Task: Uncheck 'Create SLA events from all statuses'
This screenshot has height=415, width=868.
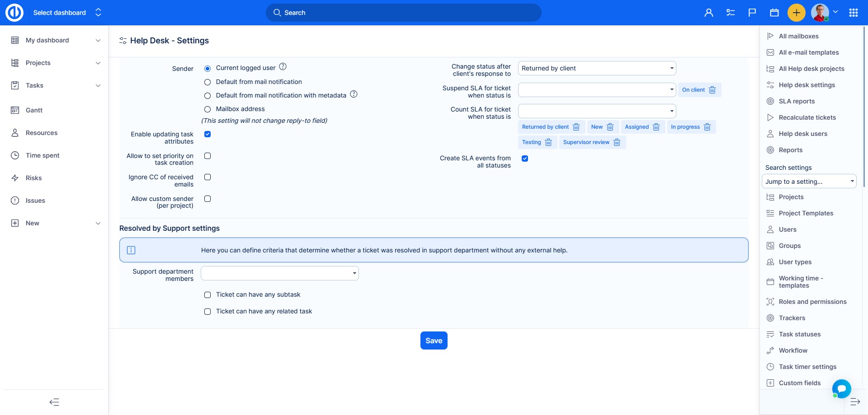Action: pyautogui.click(x=525, y=159)
